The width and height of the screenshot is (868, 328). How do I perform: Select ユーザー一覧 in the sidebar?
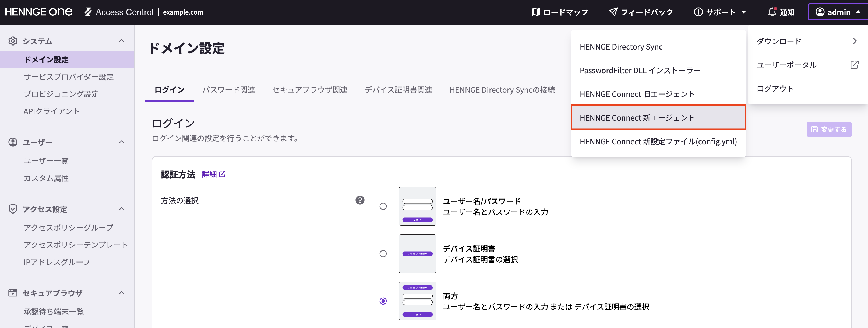tap(47, 160)
